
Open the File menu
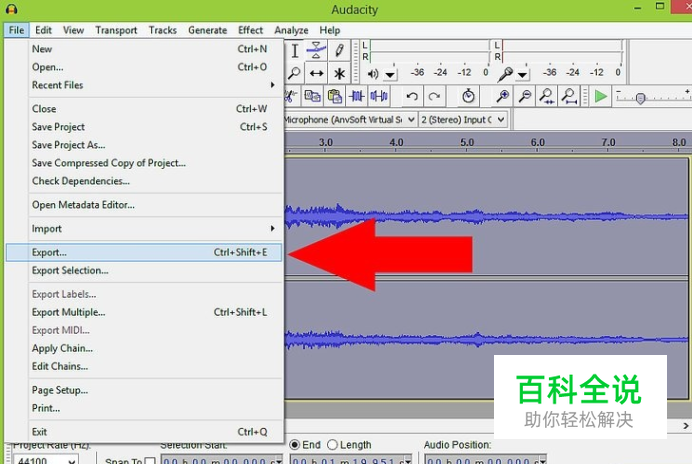tap(16, 30)
